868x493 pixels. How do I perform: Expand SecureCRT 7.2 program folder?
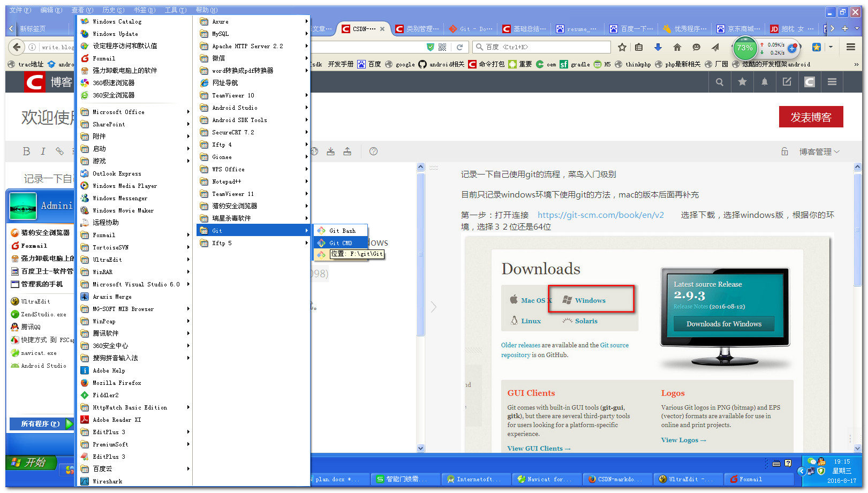click(253, 132)
